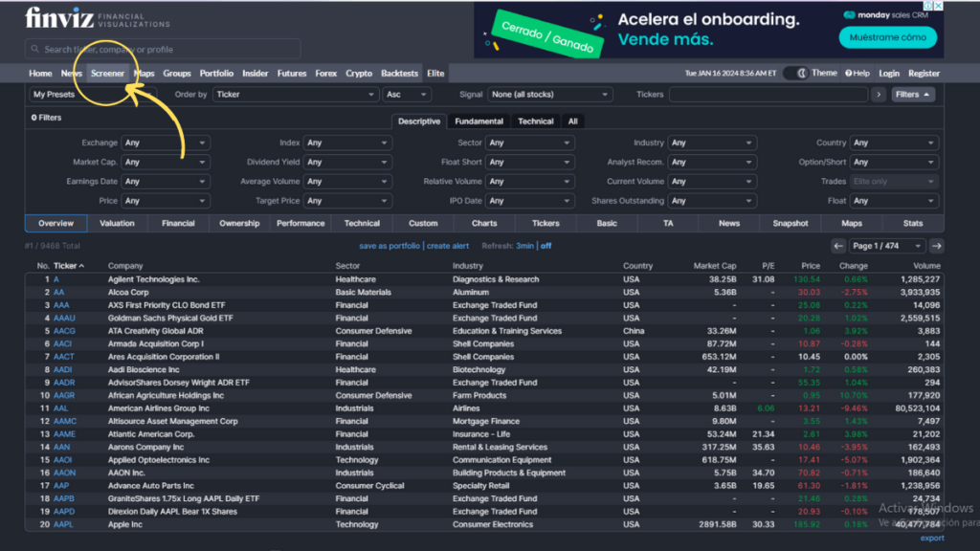
Task: Go to next results page arrow
Action: 936,246
